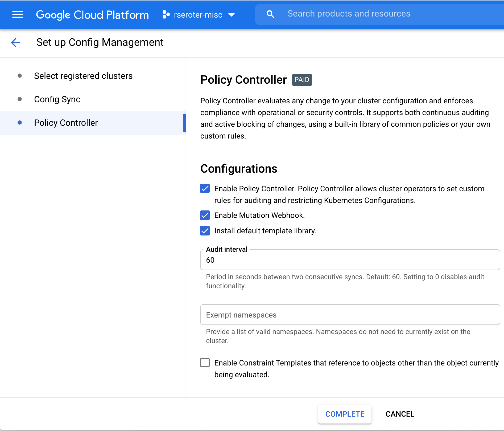Select the Policy Controller step

[x=66, y=123]
